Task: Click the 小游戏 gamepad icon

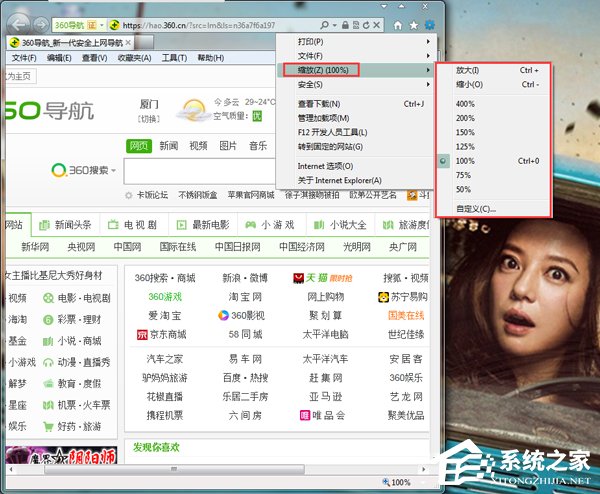Action: click(251, 225)
